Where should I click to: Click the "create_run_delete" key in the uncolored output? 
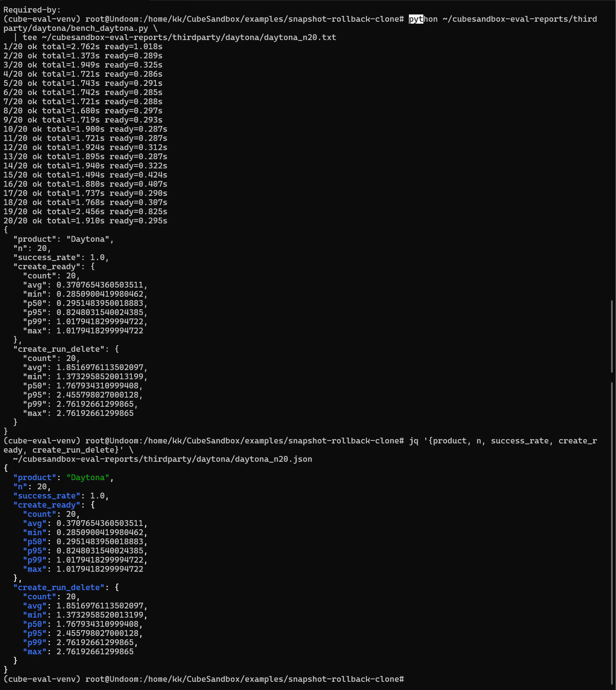(59, 349)
